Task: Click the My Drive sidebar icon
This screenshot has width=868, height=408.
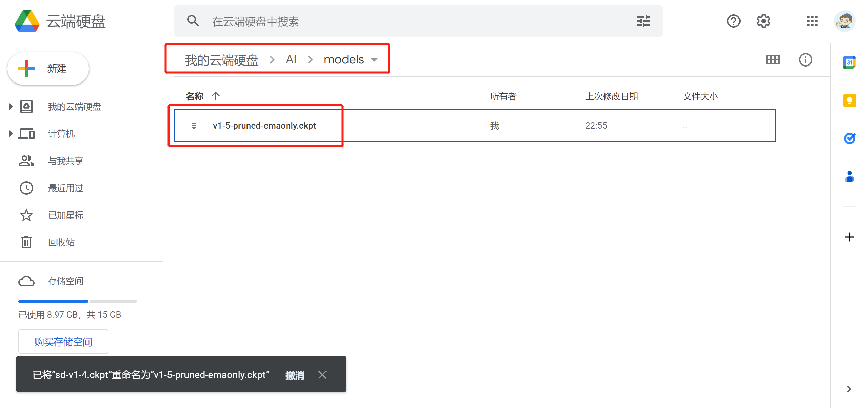Action: tap(26, 107)
